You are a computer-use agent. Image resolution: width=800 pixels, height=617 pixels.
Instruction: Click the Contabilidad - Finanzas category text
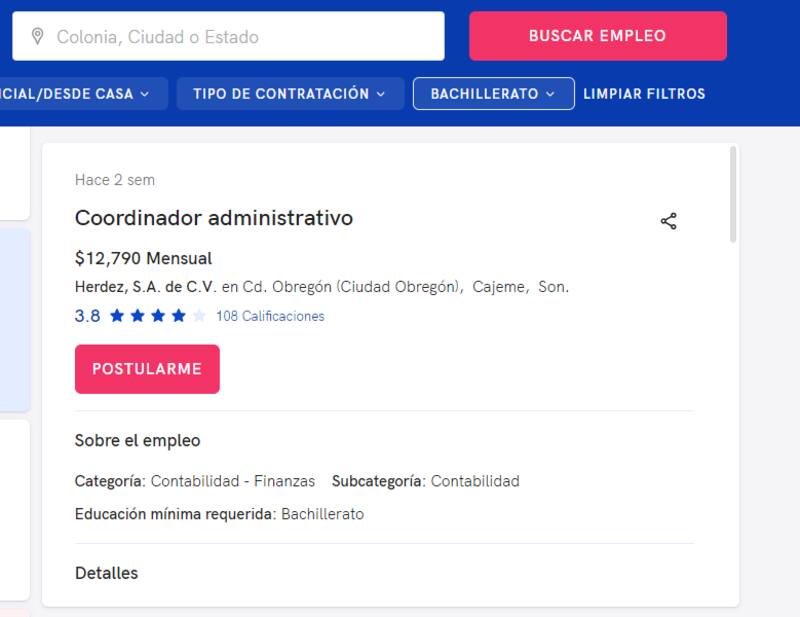click(233, 481)
